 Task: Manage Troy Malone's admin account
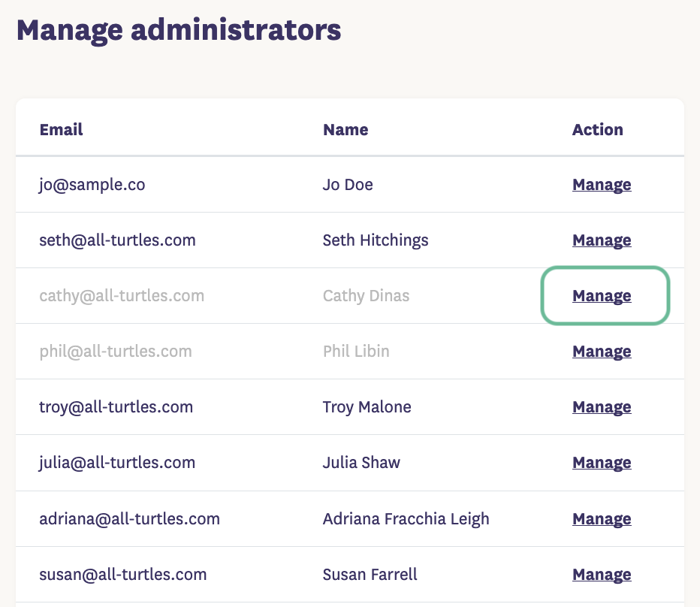602,407
